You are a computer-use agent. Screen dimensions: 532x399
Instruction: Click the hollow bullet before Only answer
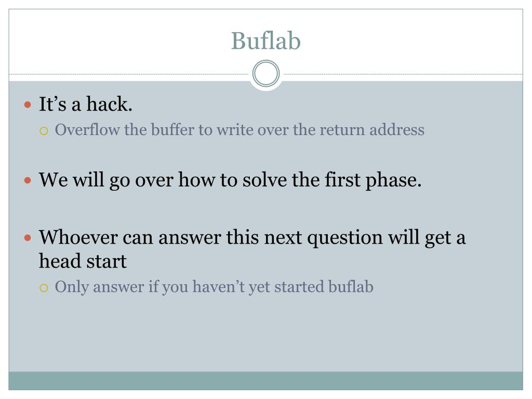pyautogui.click(x=44, y=288)
